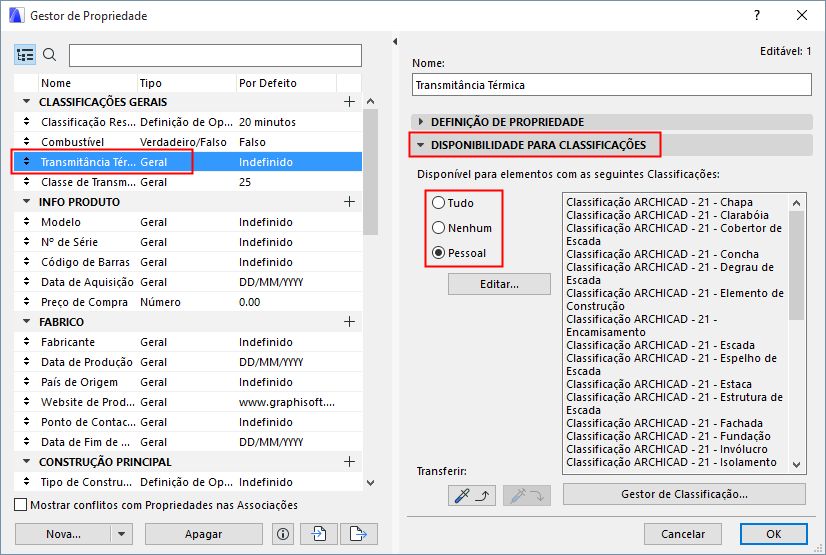
Task: Click the classification list scroll-down arrow
Action: (x=796, y=464)
